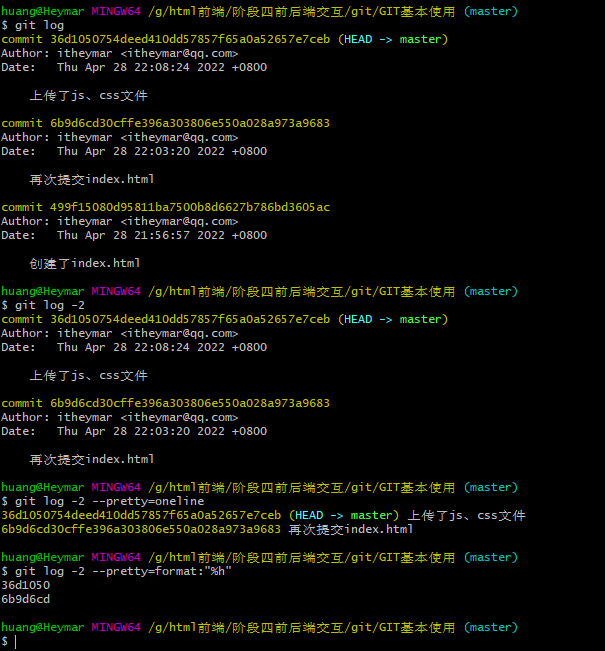The height and width of the screenshot is (651, 605).
Task: Click "huang@Heymar" on the topmost prompt line
Action: pos(42,11)
